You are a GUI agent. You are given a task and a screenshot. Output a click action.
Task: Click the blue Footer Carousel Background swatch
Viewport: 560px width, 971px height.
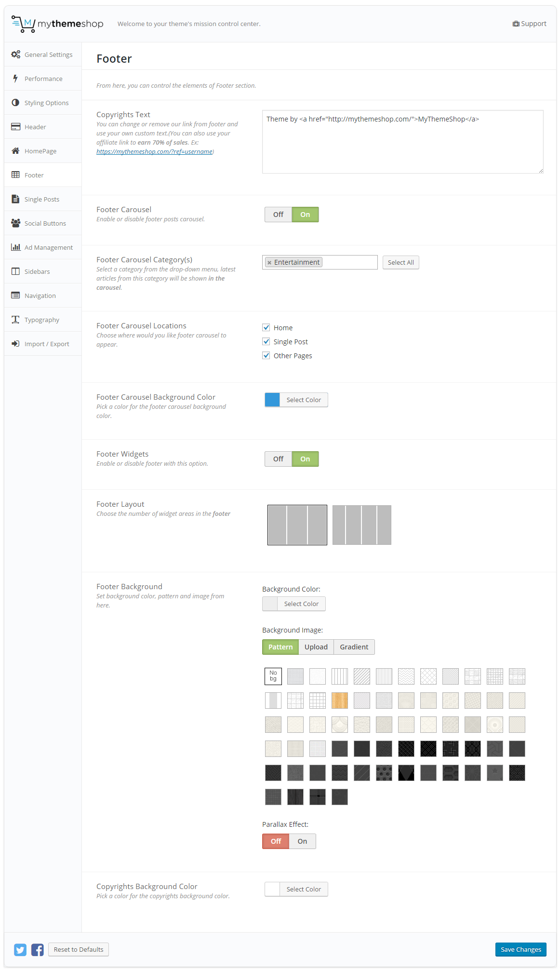272,400
